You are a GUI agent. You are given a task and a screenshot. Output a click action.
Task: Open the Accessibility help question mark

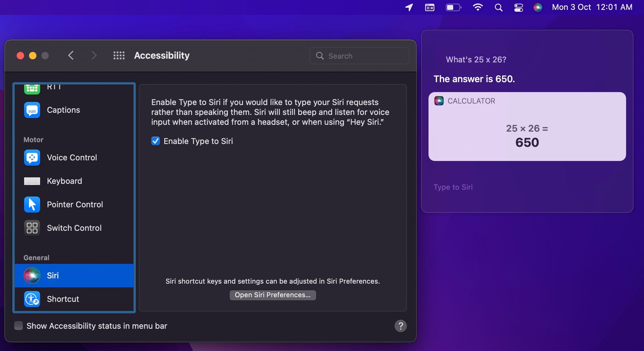point(400,326)
